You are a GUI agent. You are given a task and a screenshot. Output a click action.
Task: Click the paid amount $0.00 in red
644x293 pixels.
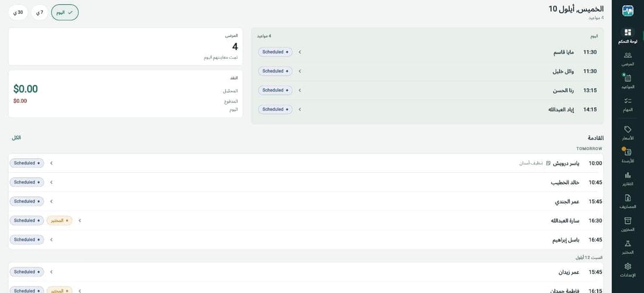(20, 101)
